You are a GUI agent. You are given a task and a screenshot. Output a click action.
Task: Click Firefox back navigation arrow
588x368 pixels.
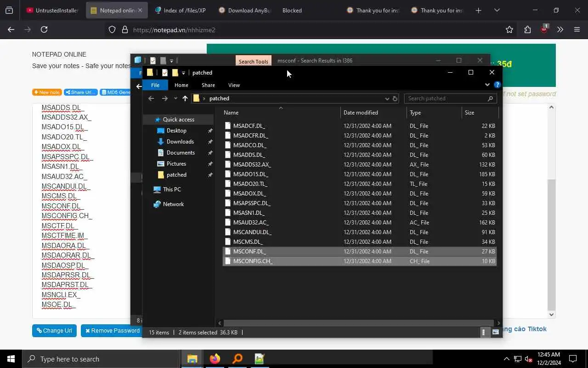[x=11, y=29]
